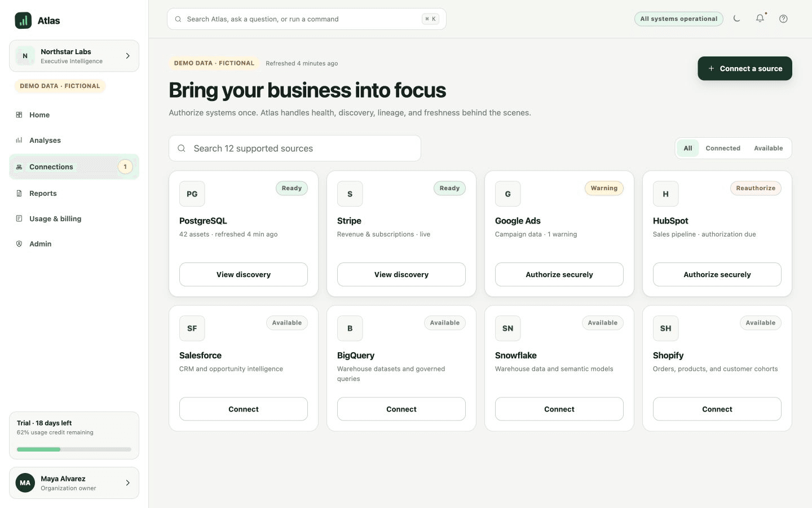812x508 pixels.
Task: Click the Available badge on BigQuery
Action: tap(445, 323)
